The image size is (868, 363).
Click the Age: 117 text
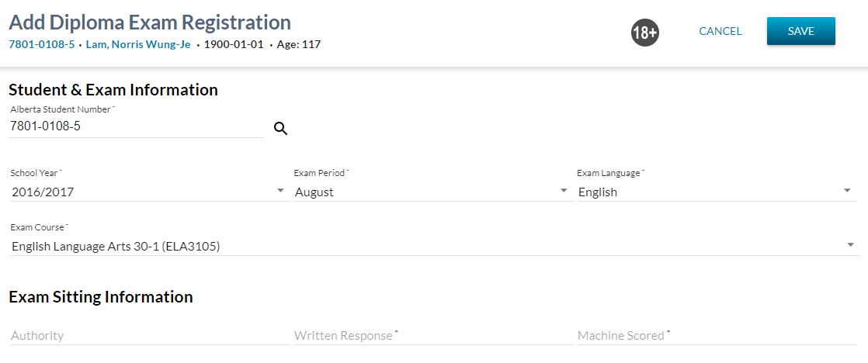point(298,45)
